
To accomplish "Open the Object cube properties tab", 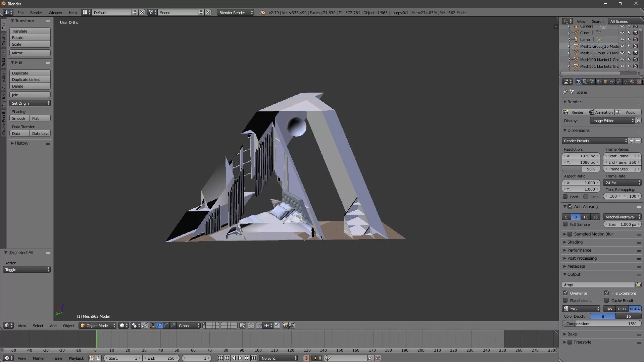I will (x=605, y=82).
